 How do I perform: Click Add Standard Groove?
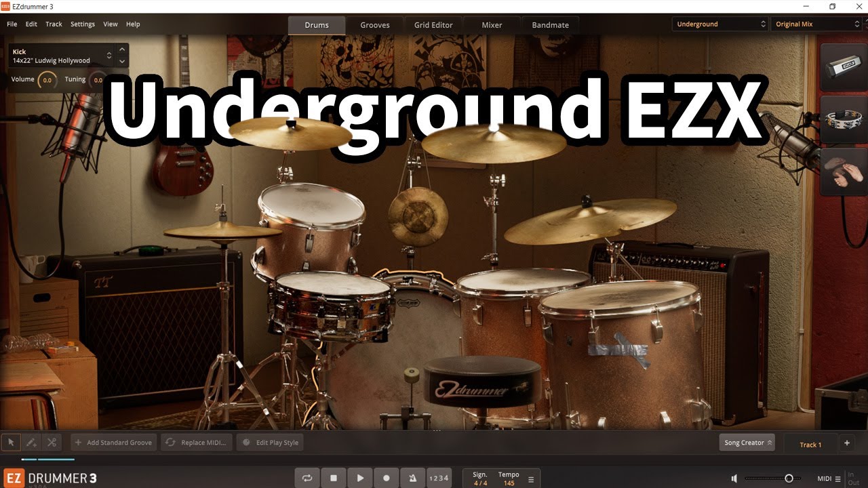[113, 443]
